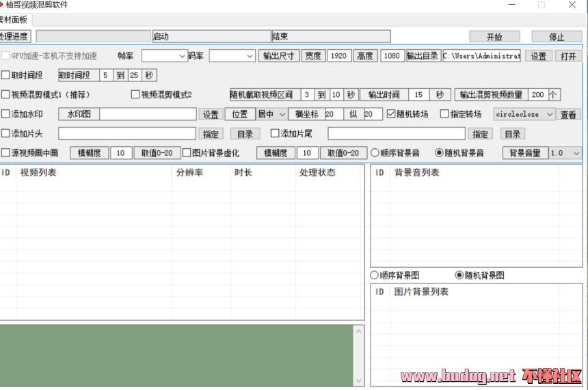Click the 停止 (Stop) button
588x390 pixels.
[557, 37]
